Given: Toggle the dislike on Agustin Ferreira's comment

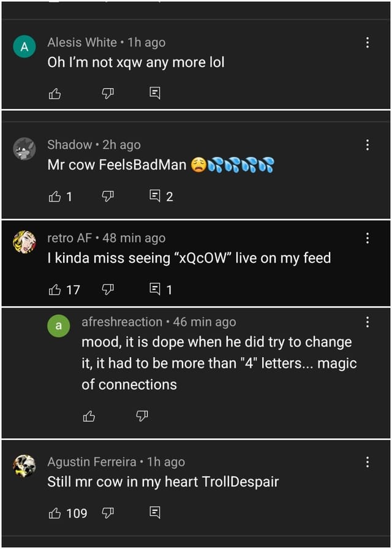Looking at the screenshot, I should coord(108,513).
